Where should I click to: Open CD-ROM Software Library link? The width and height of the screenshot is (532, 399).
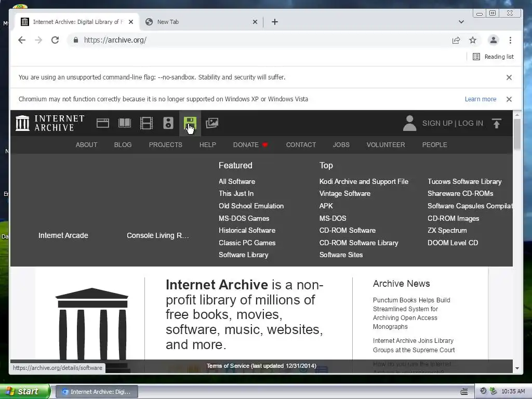[358, 243]
